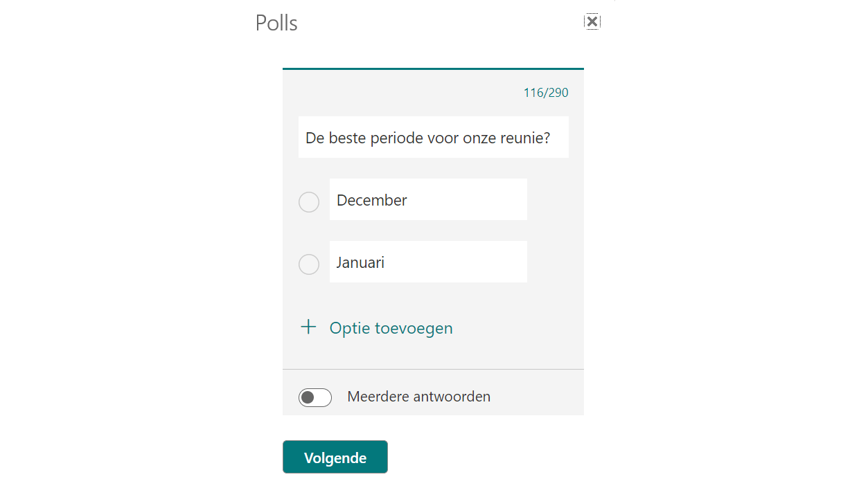Click the Optie toevoegen link
The width and height of the screenshot is (868, 488).
[391, 328]
